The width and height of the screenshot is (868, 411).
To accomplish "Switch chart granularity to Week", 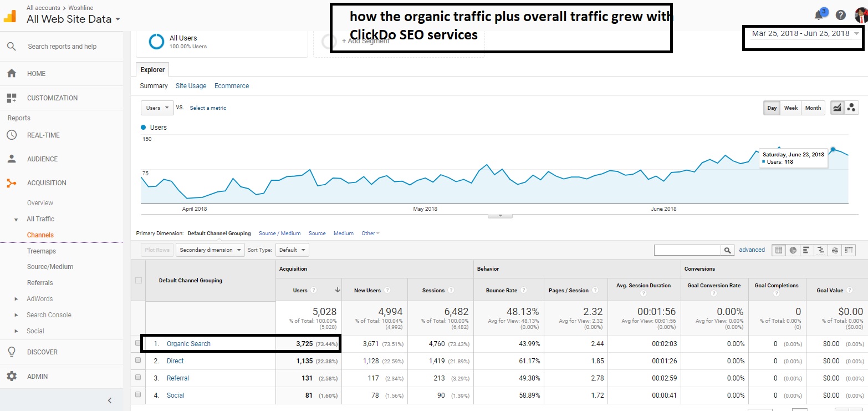I will (791, 108).
